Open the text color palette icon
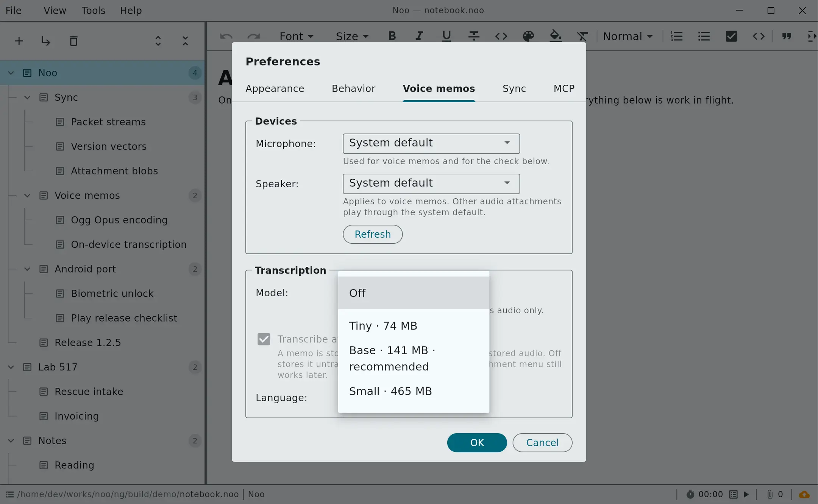 pos(528,36)
